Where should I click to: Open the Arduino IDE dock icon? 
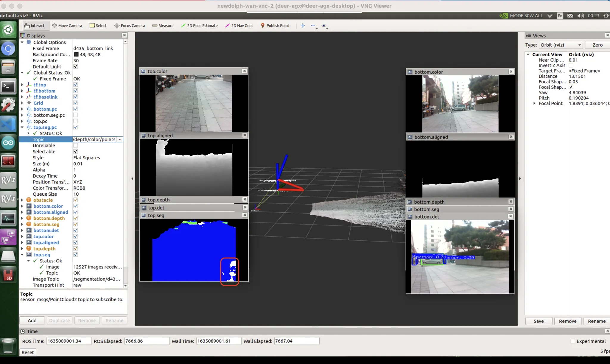click(x=8, y=143)
